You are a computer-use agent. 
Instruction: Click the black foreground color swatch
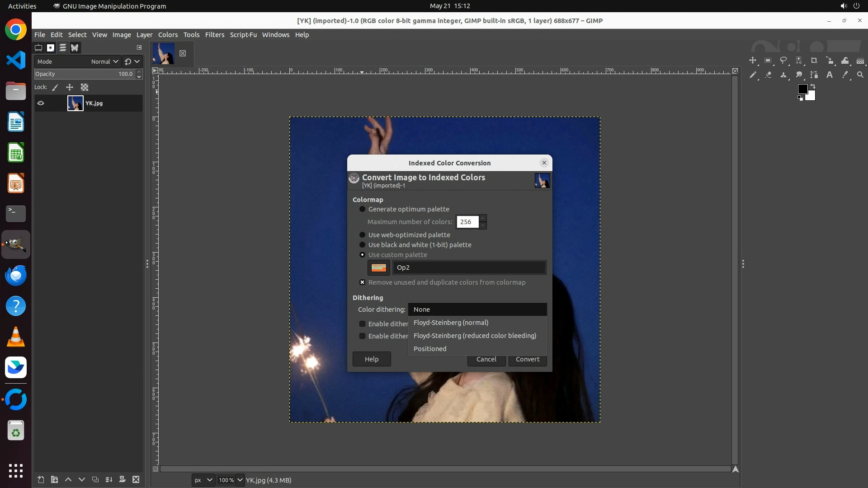[802, 89]
